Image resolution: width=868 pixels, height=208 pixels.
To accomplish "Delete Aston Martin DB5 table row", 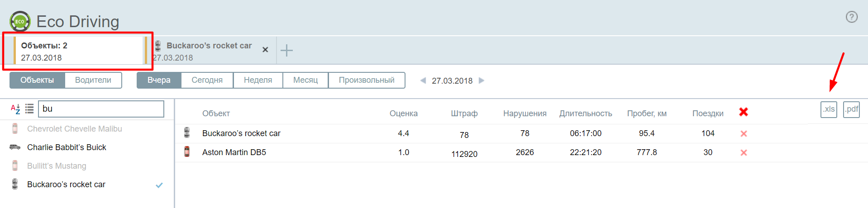I will click(x=743, y=153).
